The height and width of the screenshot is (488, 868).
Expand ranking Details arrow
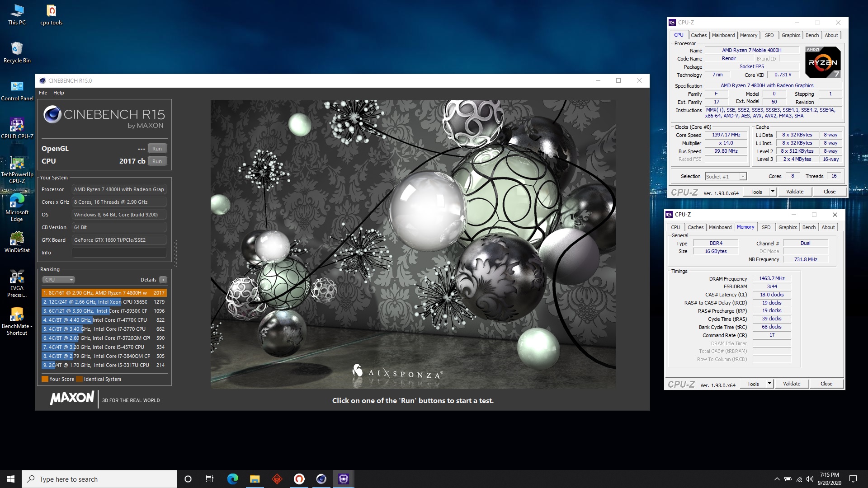pos(163,280)
